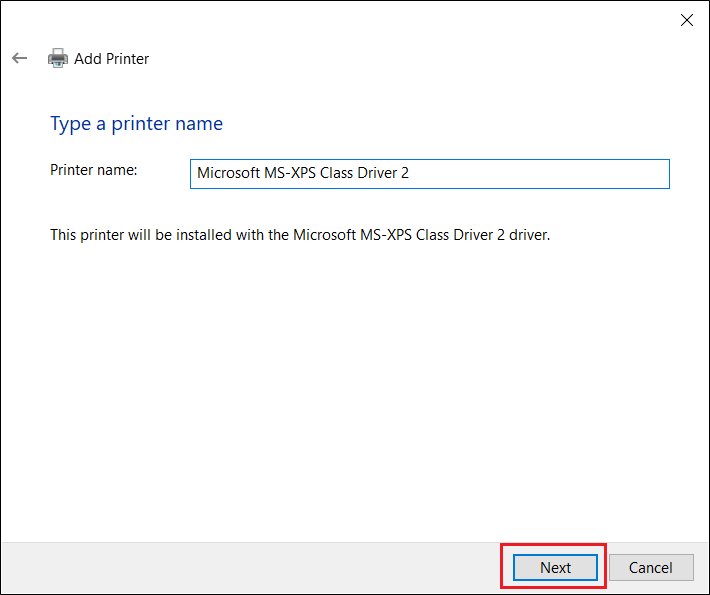Select the 'Printer name:' label
Image resolution: width=710 pixels, height=595 pixels.
(93, 170)
